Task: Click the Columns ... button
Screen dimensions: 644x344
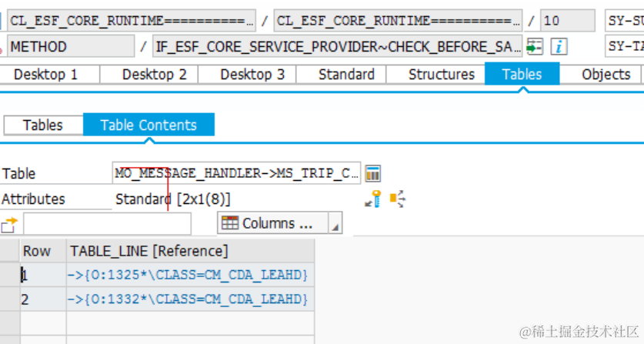Action: [x=273, y=223]
